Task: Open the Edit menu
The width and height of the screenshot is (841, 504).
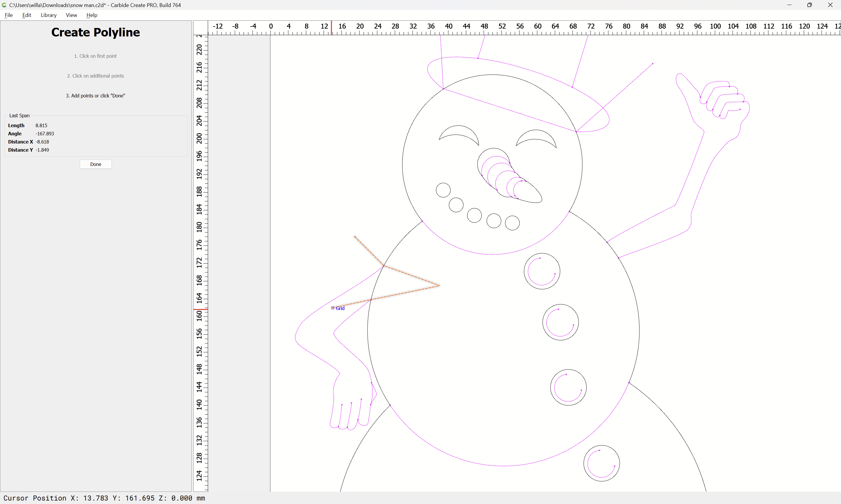Action: coord(27,15)
